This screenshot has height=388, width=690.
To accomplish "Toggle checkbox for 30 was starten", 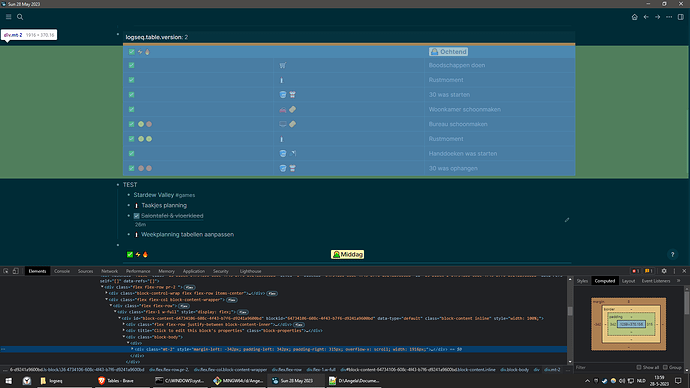I will point(132,95).
